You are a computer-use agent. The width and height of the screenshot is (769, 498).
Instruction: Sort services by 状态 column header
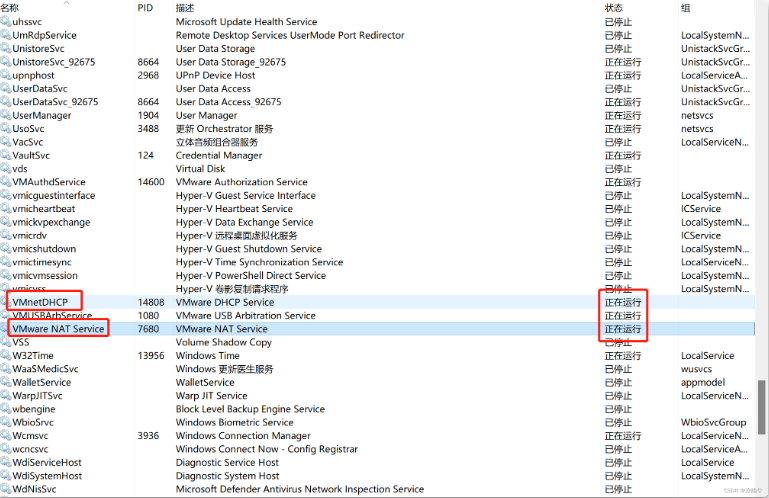(613, 8)
